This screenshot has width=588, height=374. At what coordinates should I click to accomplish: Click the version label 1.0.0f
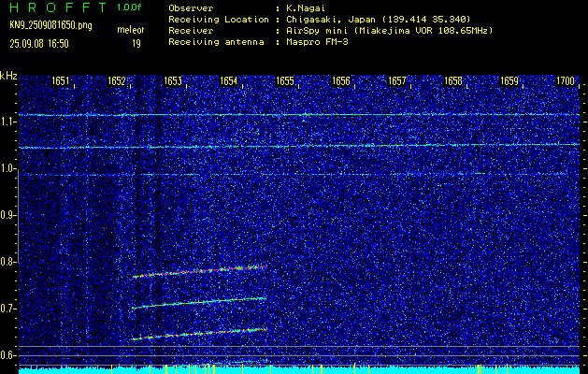129,7
